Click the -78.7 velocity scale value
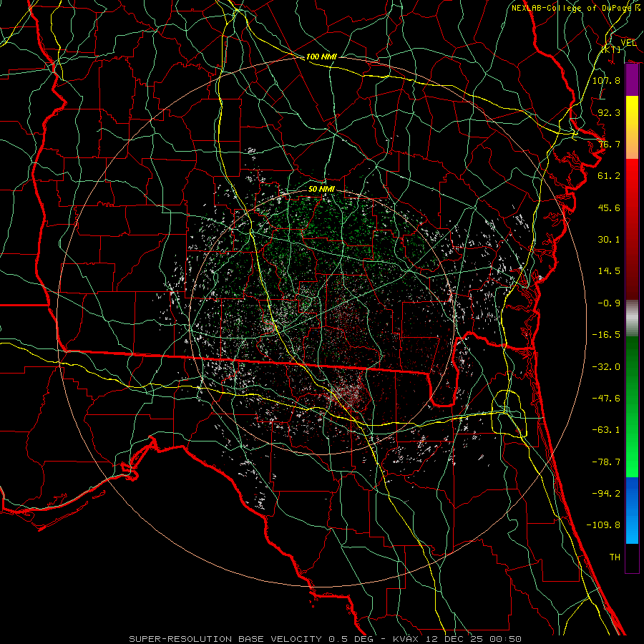 click(x=606, y=462)
